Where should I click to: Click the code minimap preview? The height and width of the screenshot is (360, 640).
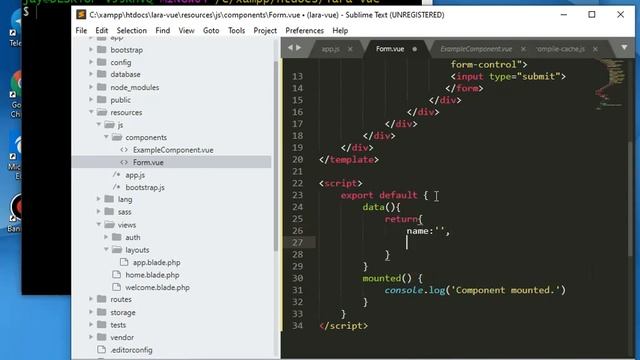point(611,85)
